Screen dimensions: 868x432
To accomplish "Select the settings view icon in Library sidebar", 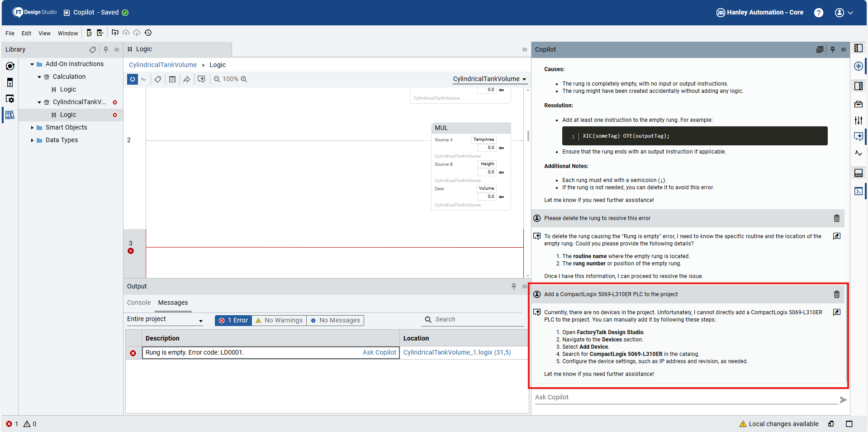I will [x=10, y=99].
